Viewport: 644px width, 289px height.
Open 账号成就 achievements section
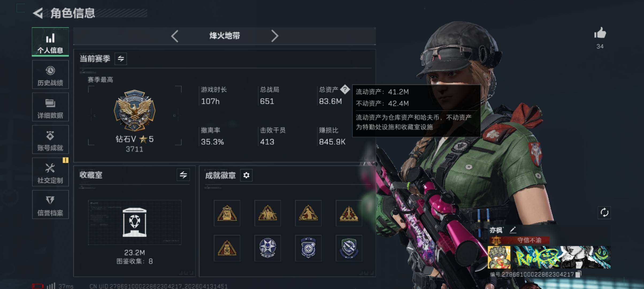50,140
